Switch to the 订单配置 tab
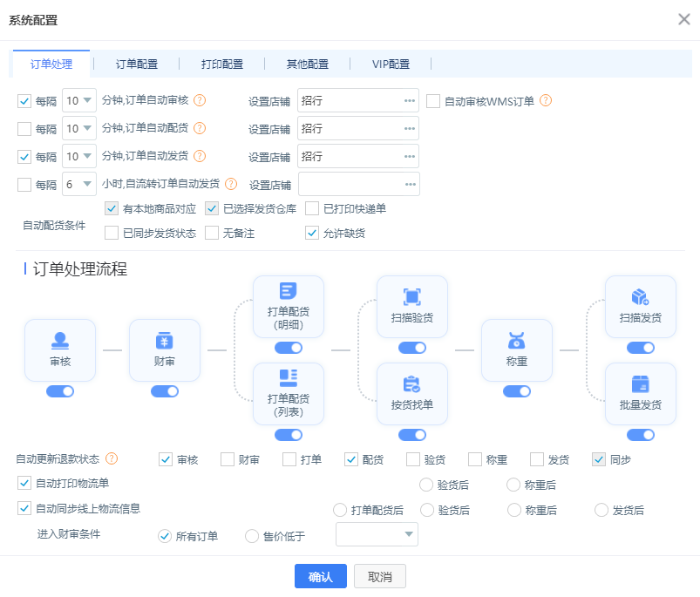 click(137, 64)
